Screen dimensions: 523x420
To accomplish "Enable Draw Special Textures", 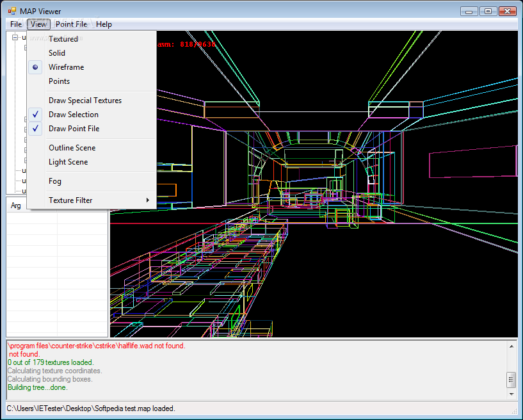I will click(92, 101).
